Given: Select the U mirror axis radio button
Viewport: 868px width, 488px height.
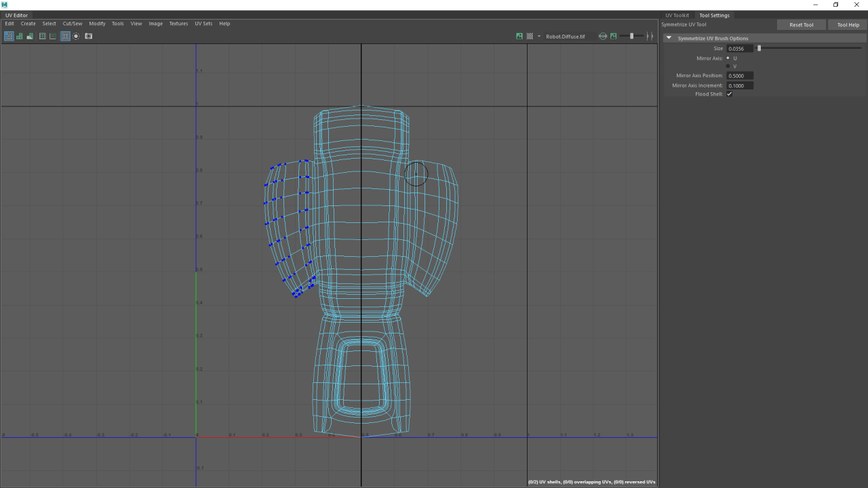Looking at the screenshot, I should click(728, 58).
